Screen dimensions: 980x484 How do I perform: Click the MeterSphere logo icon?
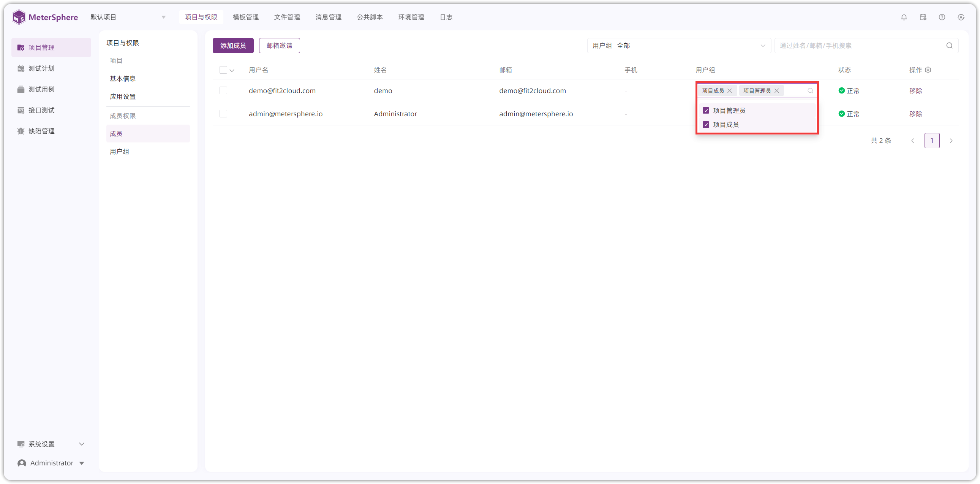coord(19,17)
